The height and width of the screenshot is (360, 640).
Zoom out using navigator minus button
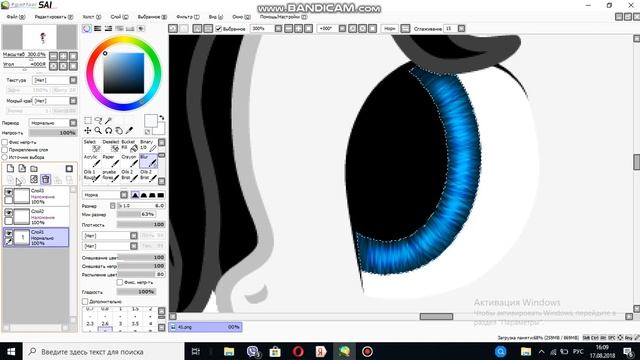pyautogui.click(x=53, y=56)
